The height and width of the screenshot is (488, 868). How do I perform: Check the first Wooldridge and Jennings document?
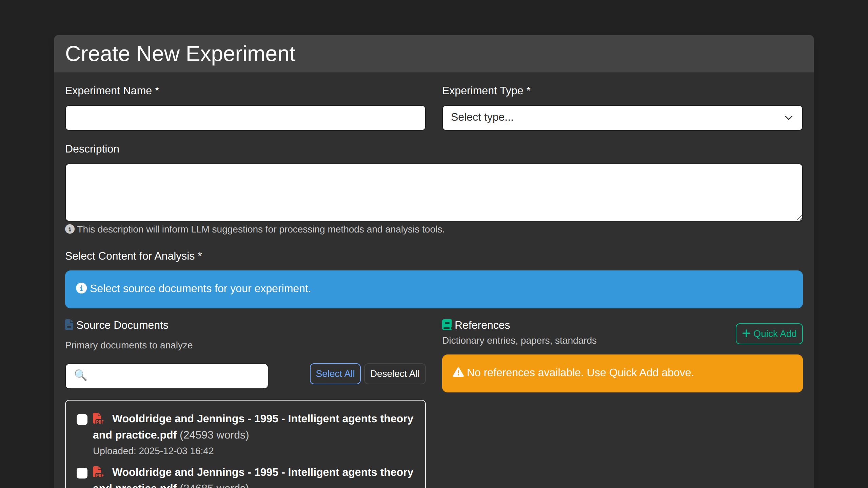(82, 420)
